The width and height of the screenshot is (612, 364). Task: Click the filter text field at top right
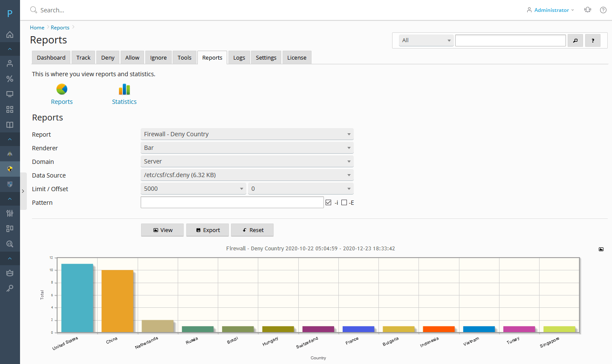(511, 40)
